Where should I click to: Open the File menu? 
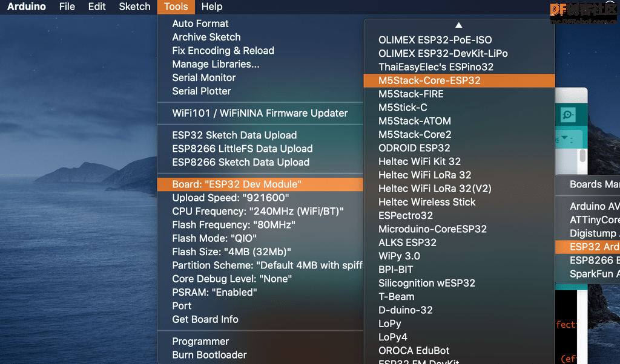click(x=67, y=7)
